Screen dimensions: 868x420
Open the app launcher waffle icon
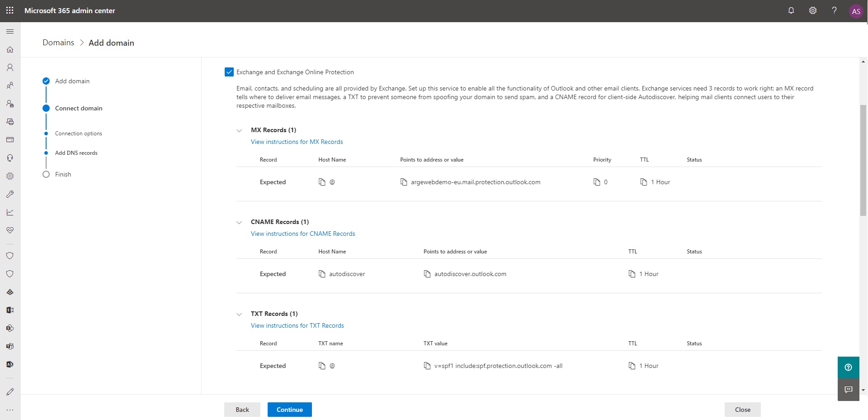coord(10,10)
